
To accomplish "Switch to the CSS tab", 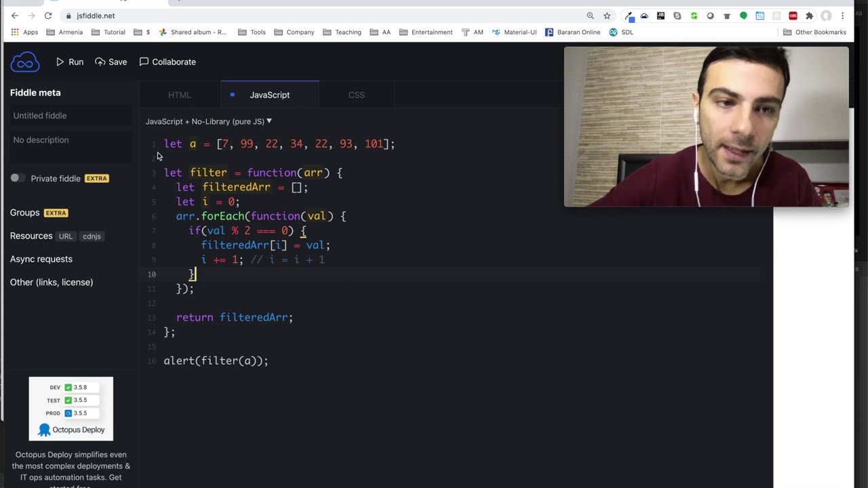I will pyautogui.click(x=357, y=95).
